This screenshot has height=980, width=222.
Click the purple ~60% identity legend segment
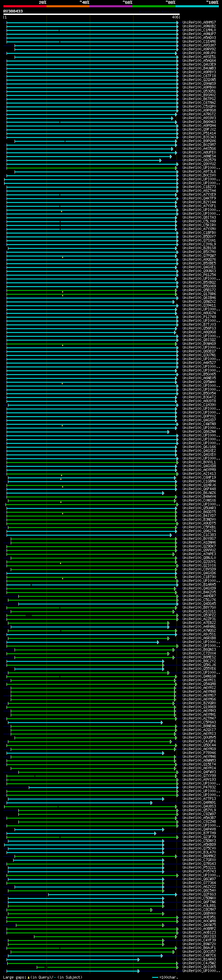111,6
